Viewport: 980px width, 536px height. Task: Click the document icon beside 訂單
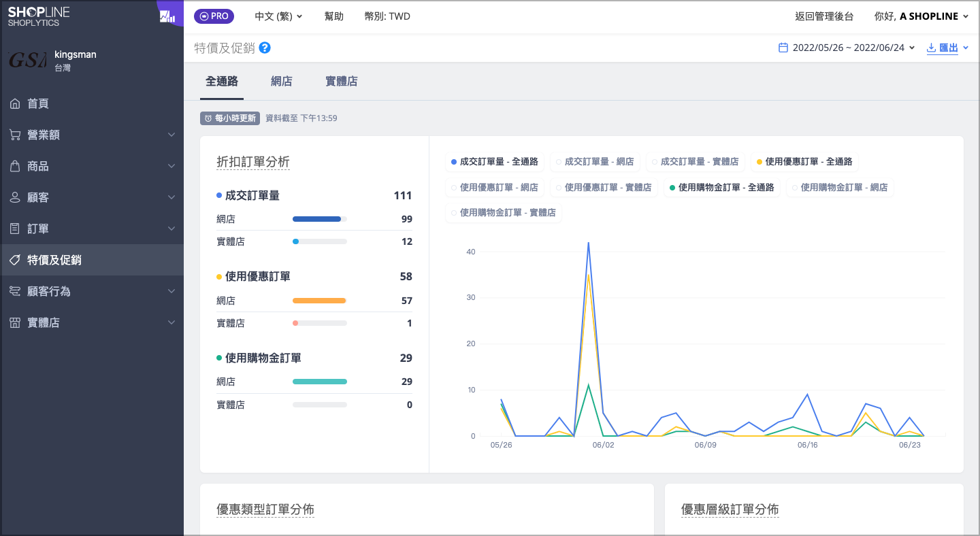(15, 229)
